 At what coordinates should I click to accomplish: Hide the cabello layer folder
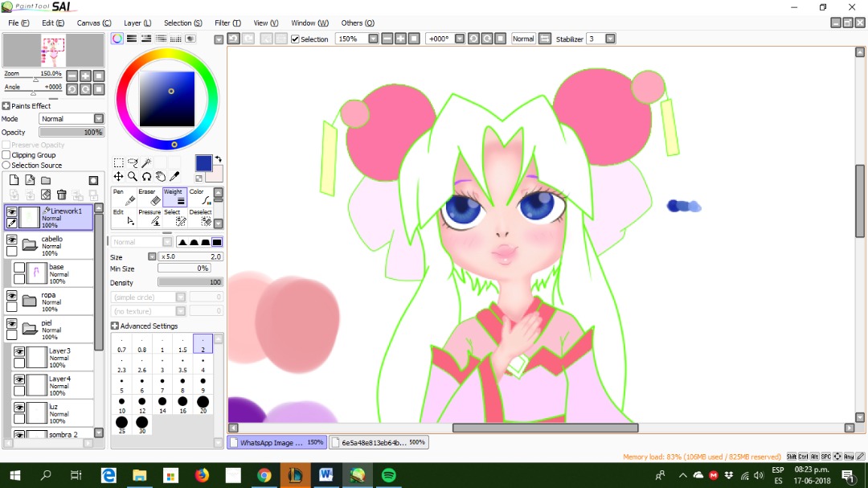11,240
